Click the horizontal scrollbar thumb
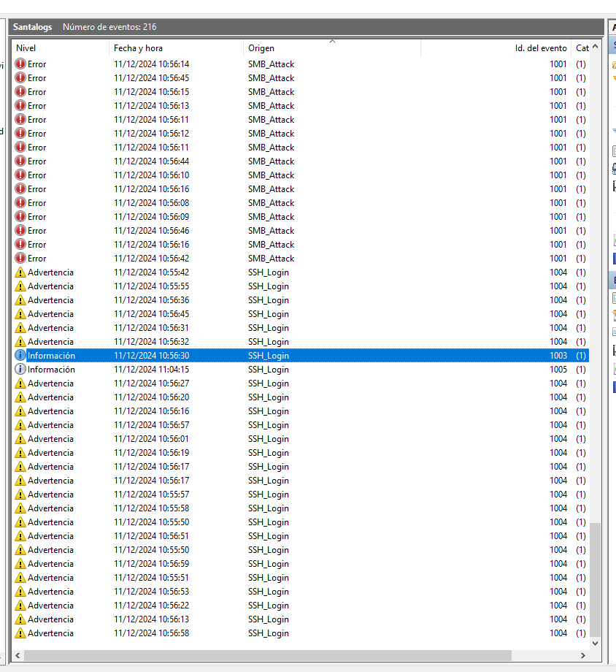The image size is (616, 672). click(x=268, y=655)
